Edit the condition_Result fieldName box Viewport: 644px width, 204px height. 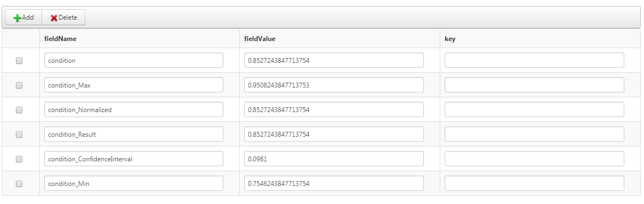[134, 135]
